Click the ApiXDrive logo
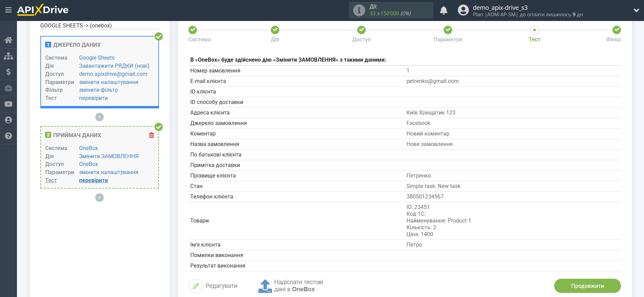 point(43,10)
